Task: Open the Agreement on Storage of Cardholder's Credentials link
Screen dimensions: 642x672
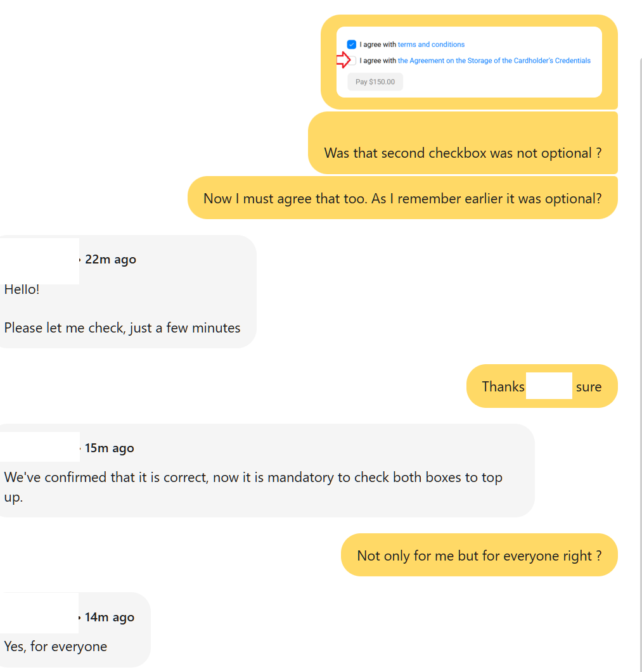Action: pyautogui.click(x=494, y=60)
